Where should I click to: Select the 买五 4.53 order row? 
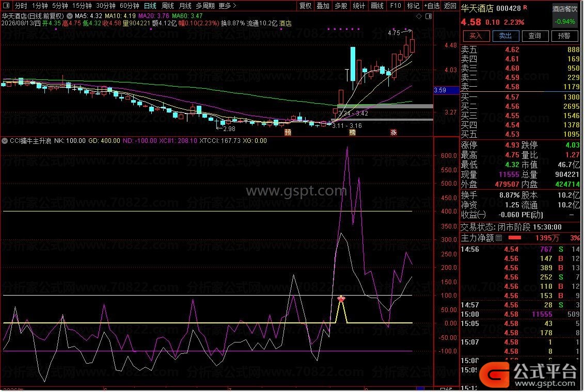(x=520, y=134)
